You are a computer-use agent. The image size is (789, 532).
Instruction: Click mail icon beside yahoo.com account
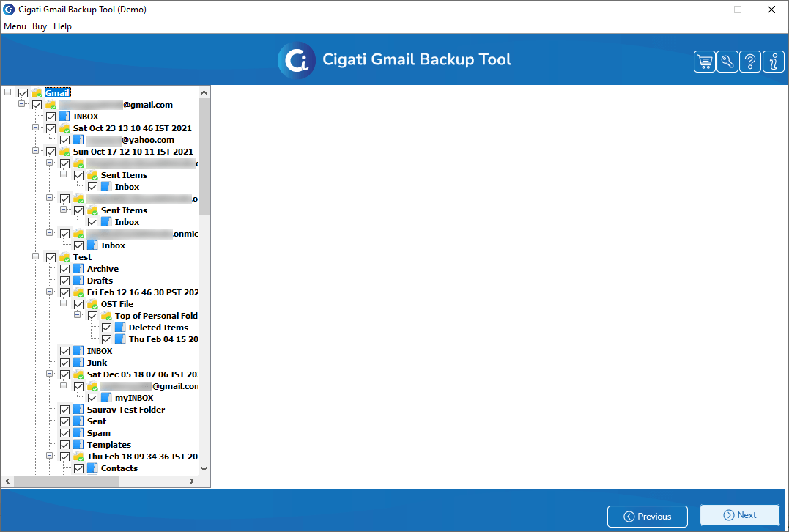pos(78,140)
